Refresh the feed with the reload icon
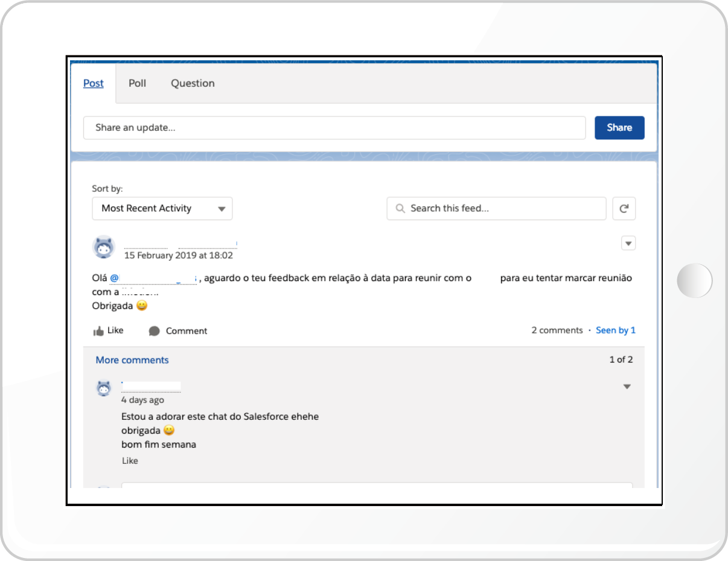 coord(624,209)
